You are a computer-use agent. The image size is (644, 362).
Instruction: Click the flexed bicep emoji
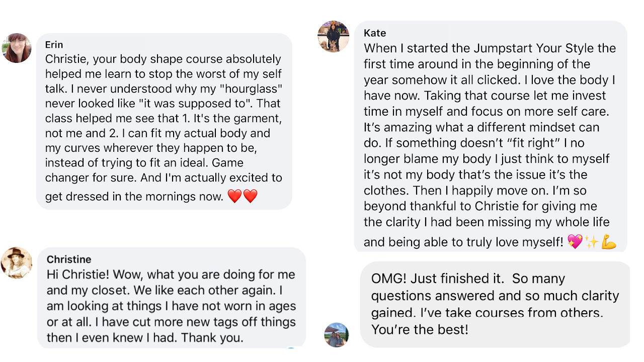click(x=608, y=242)
